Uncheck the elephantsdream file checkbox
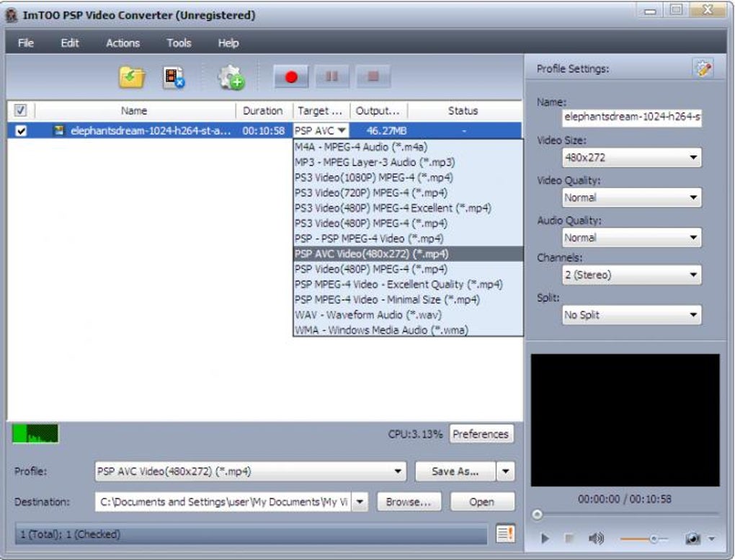 (x=21, y=131)
